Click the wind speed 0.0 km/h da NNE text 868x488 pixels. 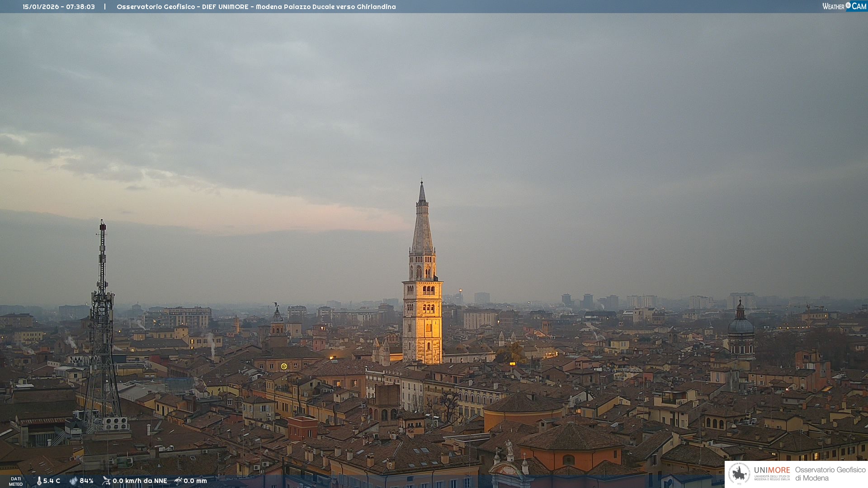pos(140,481)
